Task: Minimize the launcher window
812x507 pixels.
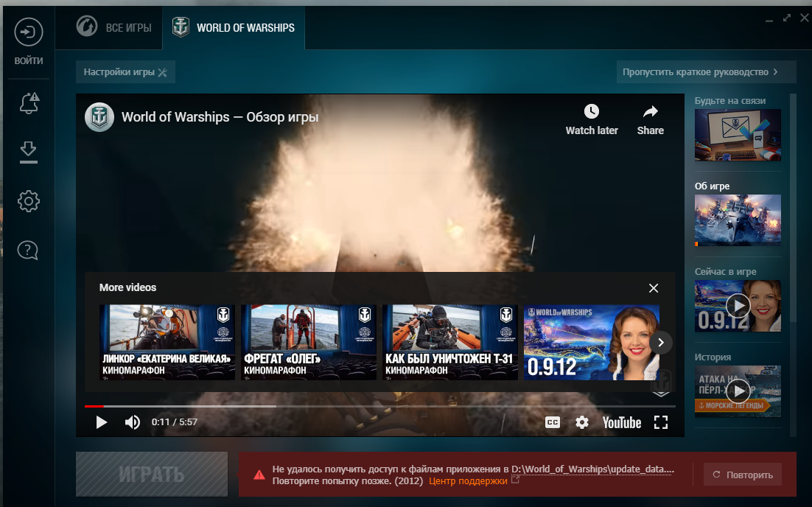Action: click(x=769, y=19)
